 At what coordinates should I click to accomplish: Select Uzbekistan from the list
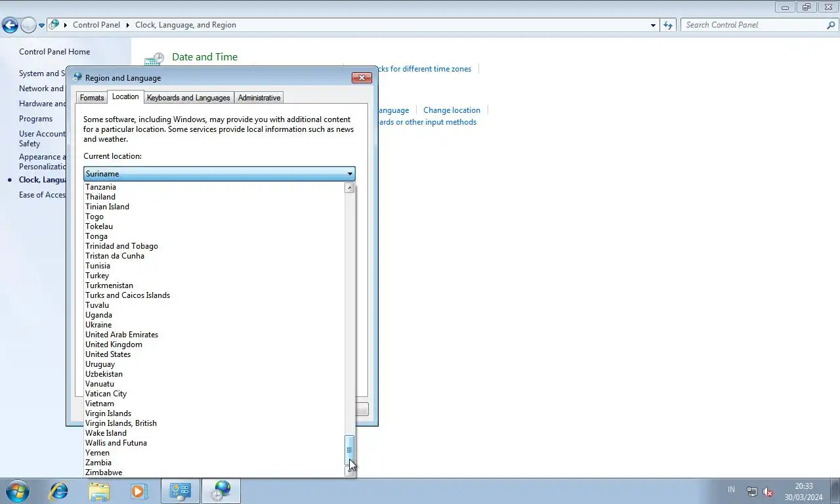[x=215, y=374]
